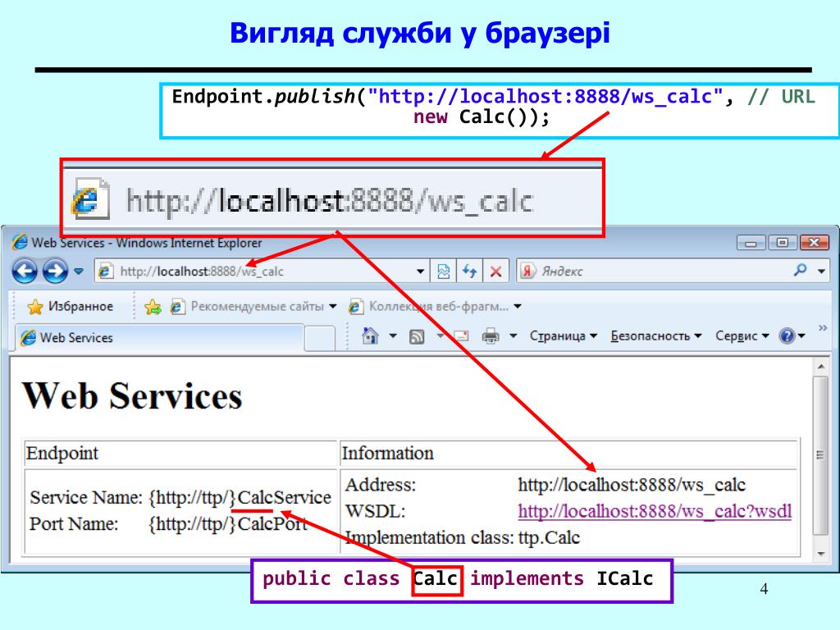The height and width of the screenshot is (630, 840).
Task: Open a new tab with the blank tab
Action: click(319, 339)
